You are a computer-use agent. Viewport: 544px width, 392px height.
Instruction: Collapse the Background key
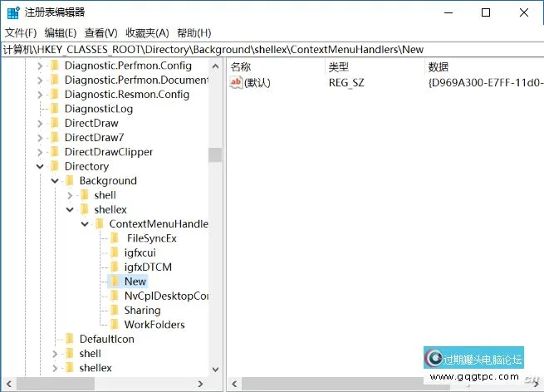pos(55,181)
